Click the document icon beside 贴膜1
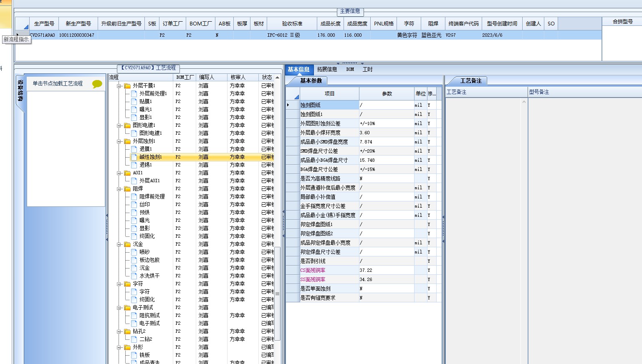 (134, 101)
